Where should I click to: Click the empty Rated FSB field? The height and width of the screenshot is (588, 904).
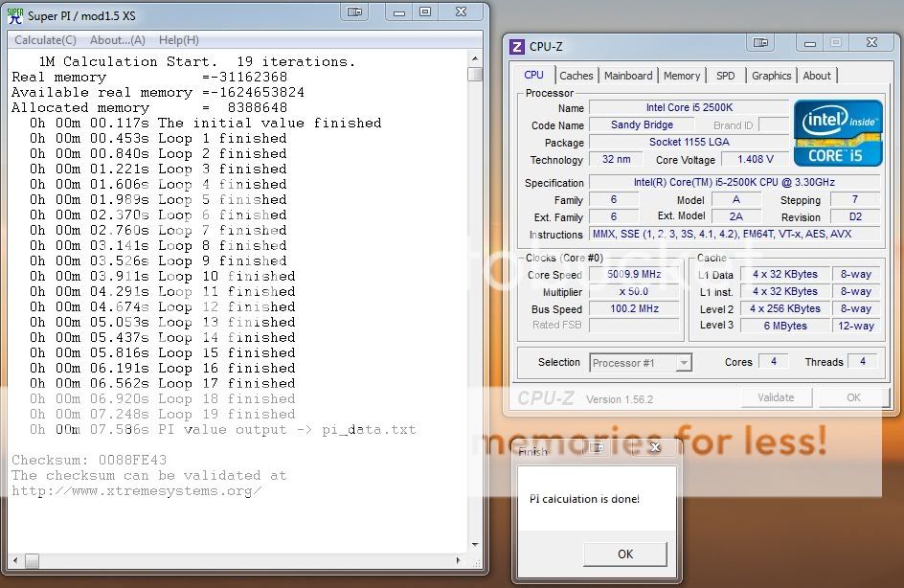634,326
